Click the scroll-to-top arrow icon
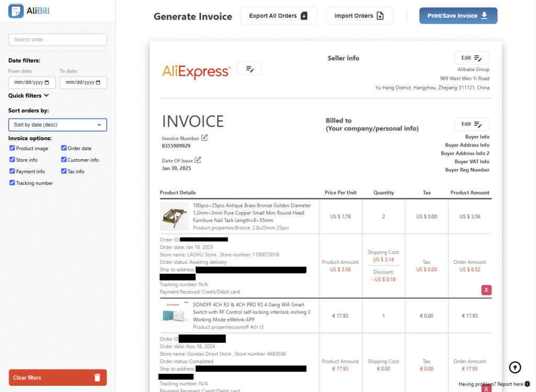The width and height of the screenshot is (536, 392). point(515,367)
